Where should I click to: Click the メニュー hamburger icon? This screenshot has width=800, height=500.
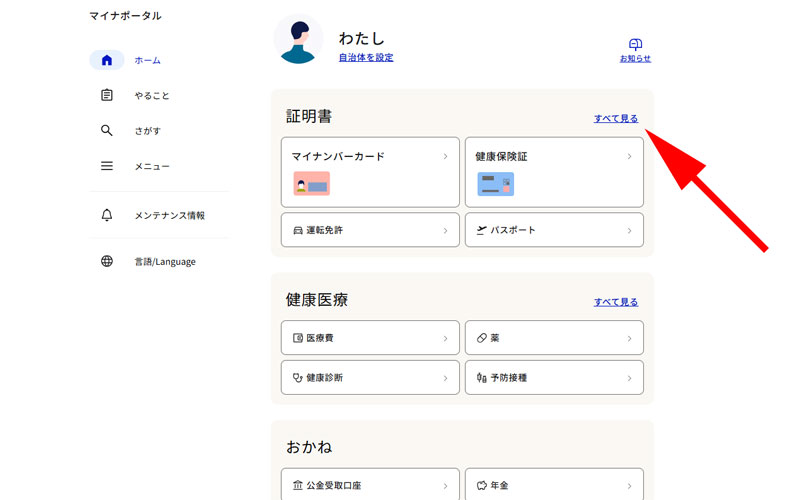pyautogui.click(x=107, y=166)
